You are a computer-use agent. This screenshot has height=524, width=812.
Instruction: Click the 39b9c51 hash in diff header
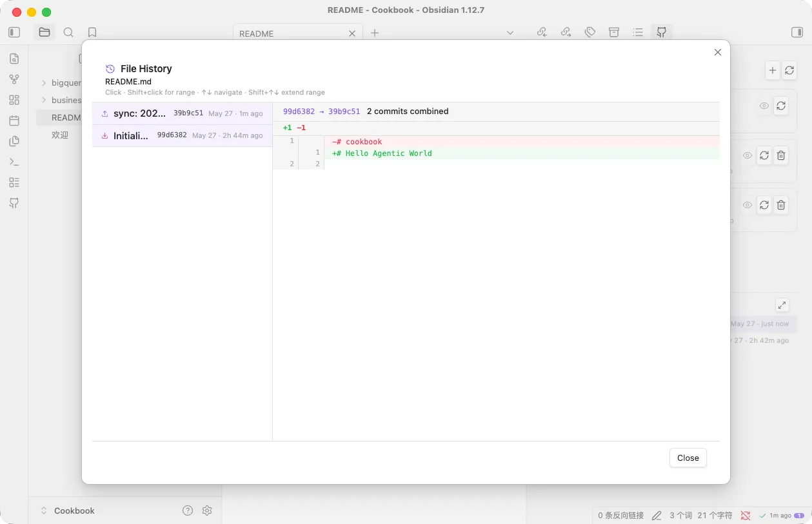(x=344, y=112)
